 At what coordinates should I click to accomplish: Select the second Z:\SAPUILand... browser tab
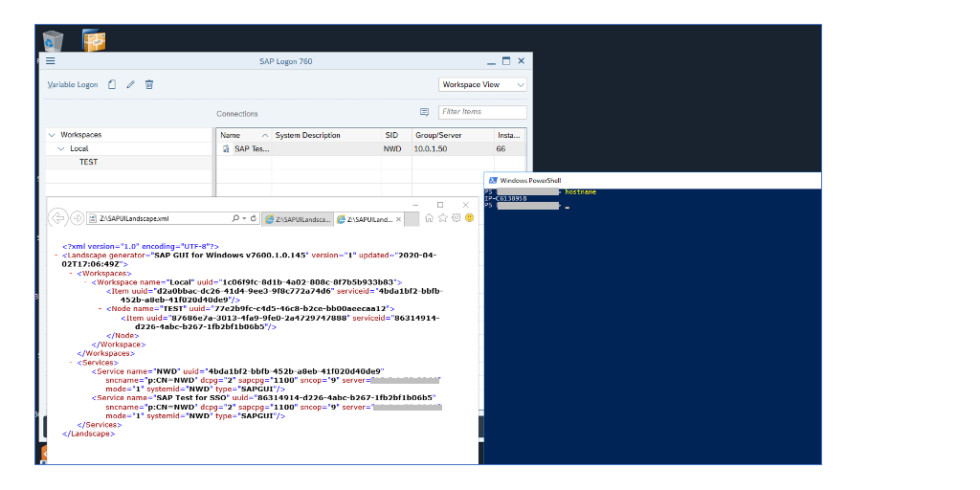(368, 219)
